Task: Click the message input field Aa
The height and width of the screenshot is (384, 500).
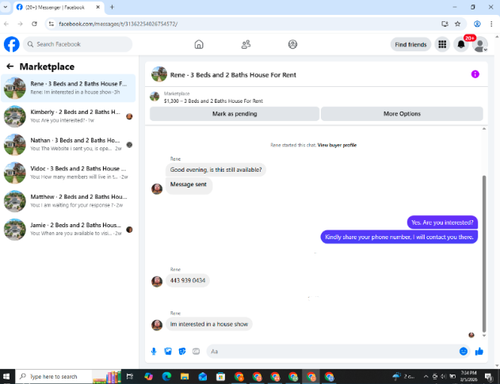Action: 332,351
